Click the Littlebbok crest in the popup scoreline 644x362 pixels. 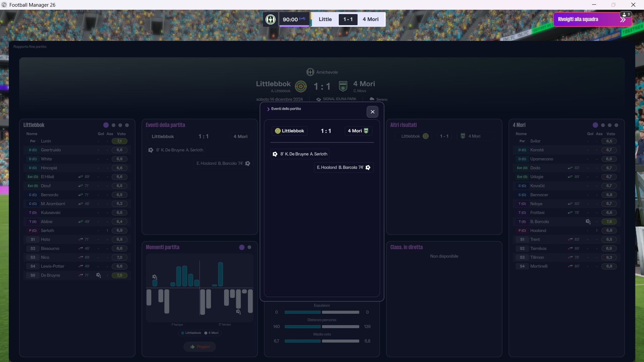click(x=278, y=131)
